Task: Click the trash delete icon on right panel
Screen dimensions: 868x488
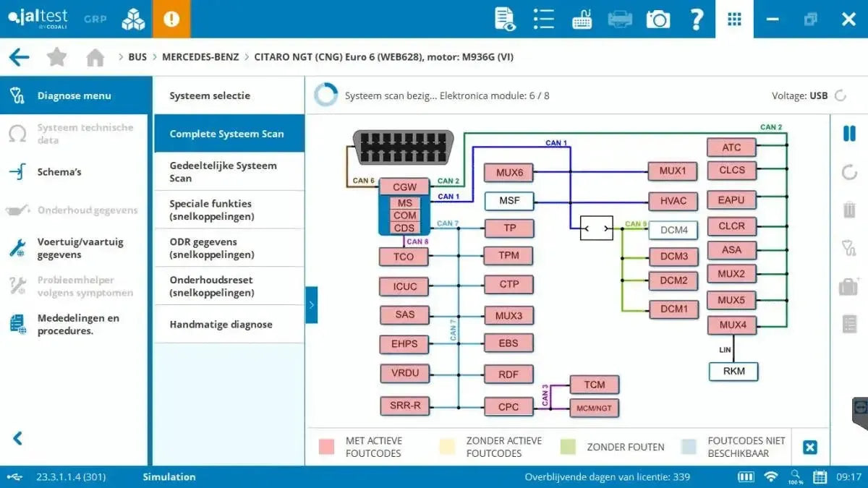Action: [848, 209]
